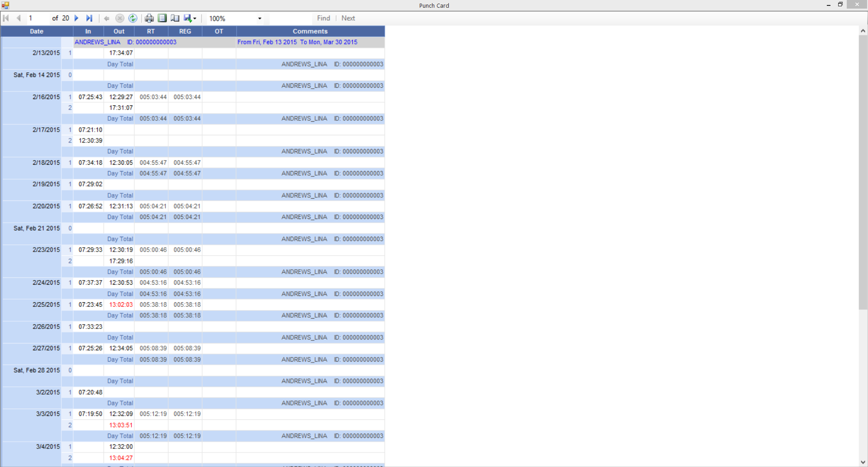Select the red 13:02:03 out time
The image size is (868, 467).
tap(121, 305)
